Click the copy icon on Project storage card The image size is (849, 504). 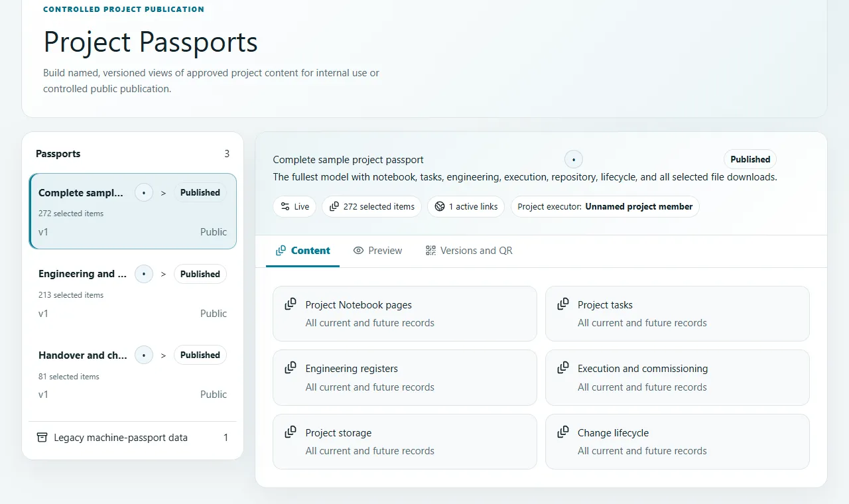(291, 432)
